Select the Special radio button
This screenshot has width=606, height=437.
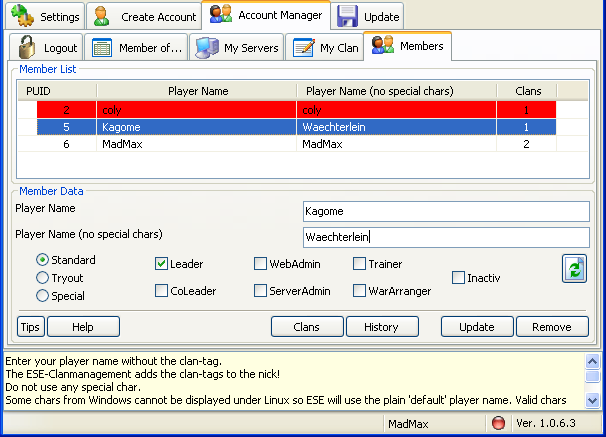point(42,296)
